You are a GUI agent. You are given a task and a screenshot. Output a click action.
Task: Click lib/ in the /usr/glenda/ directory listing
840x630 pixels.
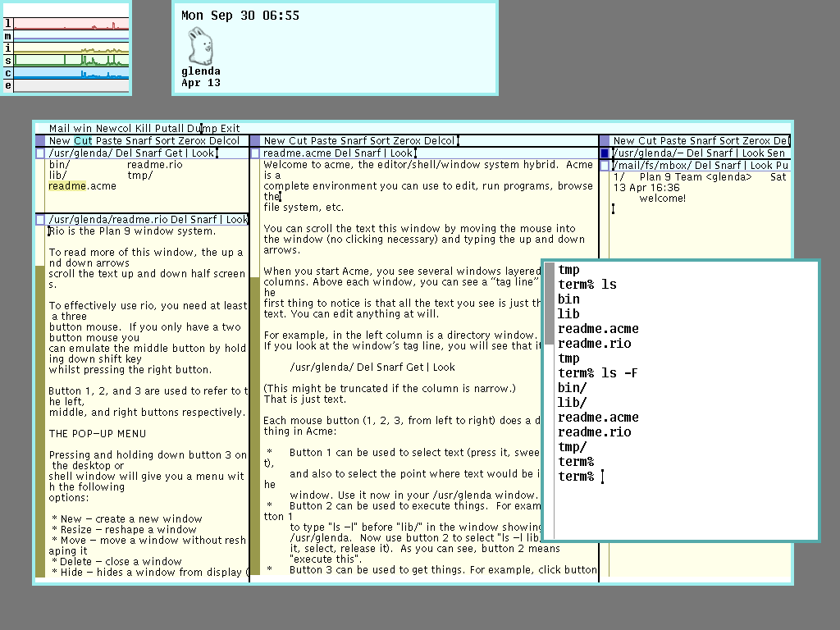(x=58, y=176)
